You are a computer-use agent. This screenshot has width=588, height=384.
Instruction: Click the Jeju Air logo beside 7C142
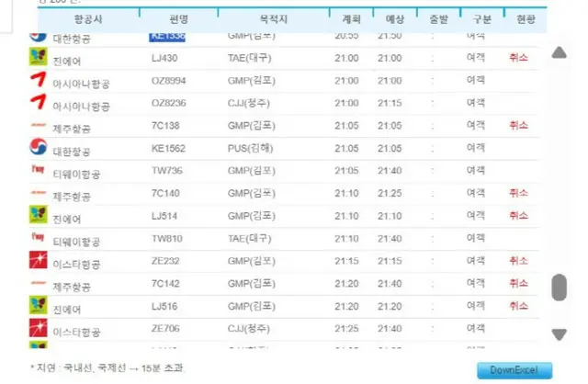click(39, 283)
